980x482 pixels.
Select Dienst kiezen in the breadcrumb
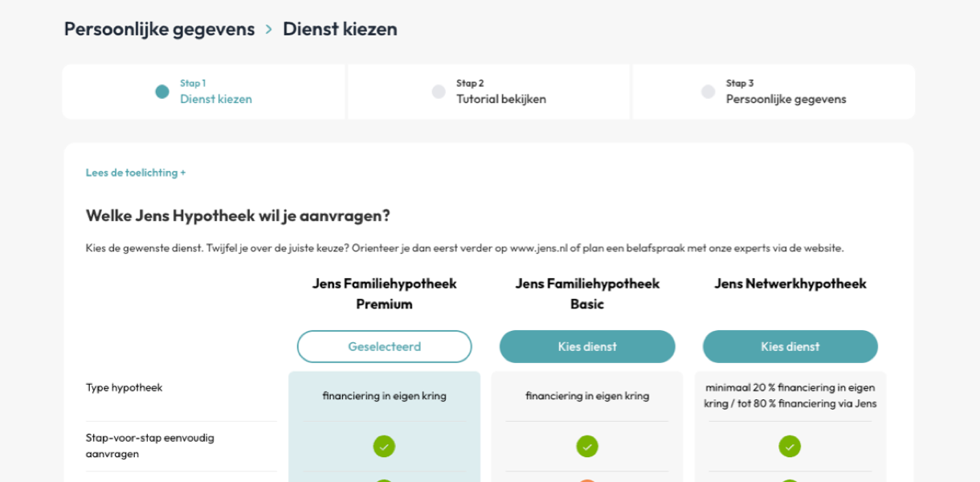pos(339,28)
